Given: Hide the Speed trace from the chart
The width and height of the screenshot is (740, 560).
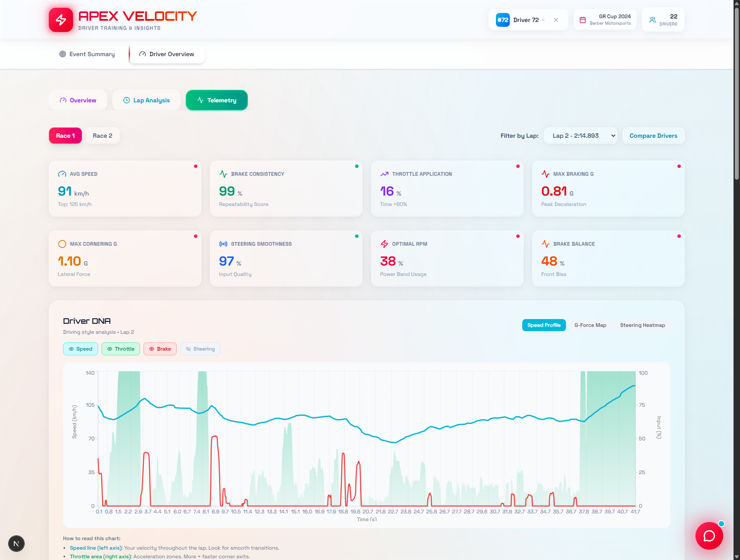Looking at the screenshot, I should click(x=80, y=349).
